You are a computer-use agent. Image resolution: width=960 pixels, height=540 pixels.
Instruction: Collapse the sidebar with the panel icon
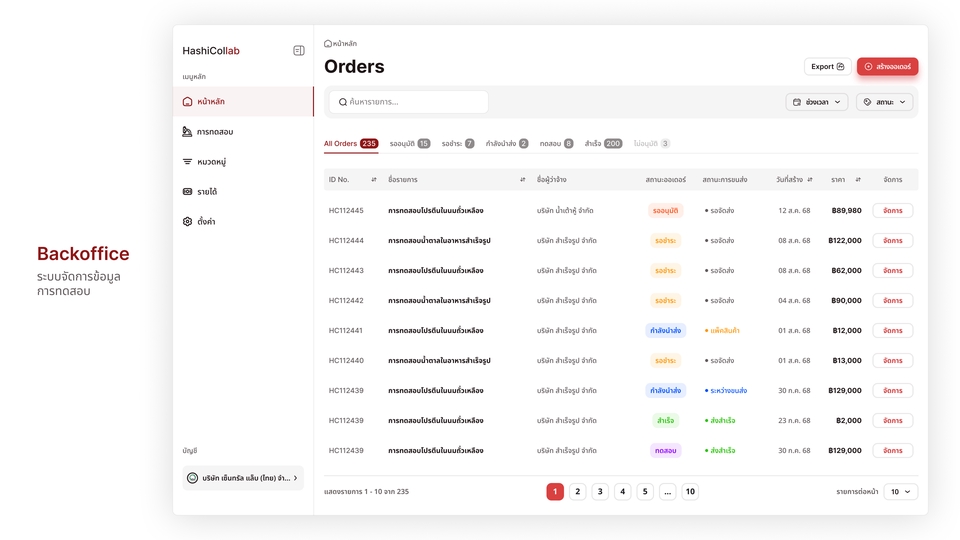pyautogui.click(x=298, y=51)
